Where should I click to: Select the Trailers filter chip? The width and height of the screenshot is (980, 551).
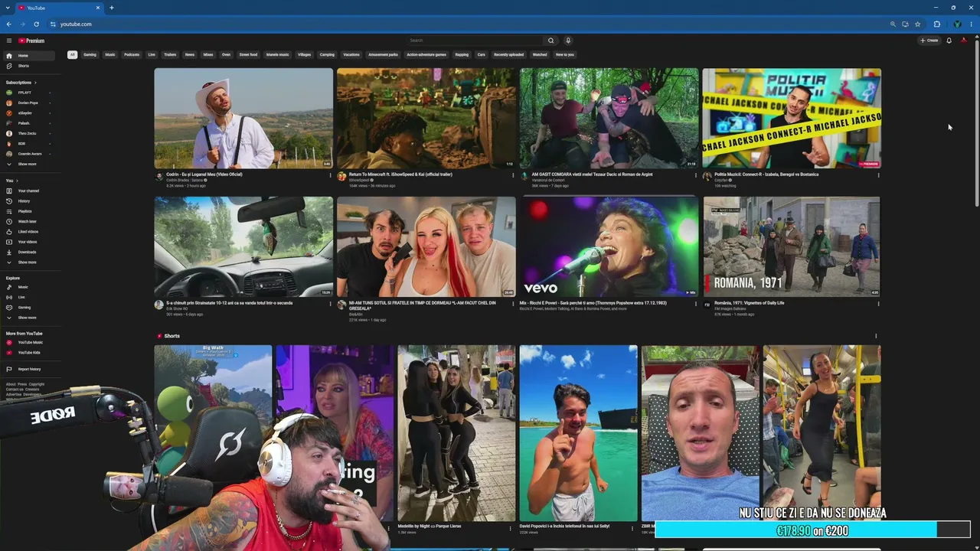[170, 54]
